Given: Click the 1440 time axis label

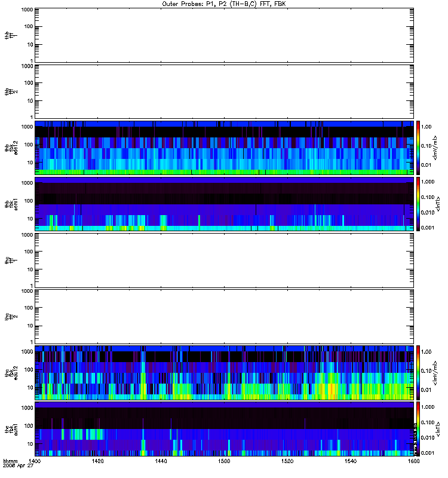Looking at the screenshot, I should click(161, 461).
